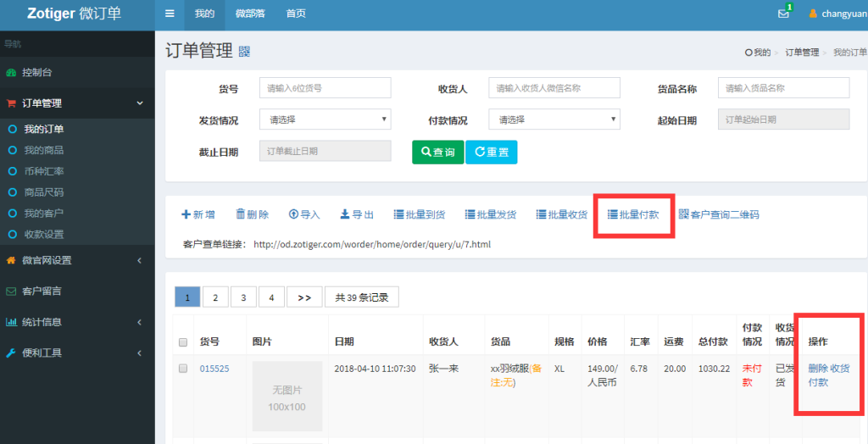
Task: Open order number link 015525
Action: click(214, 369)
